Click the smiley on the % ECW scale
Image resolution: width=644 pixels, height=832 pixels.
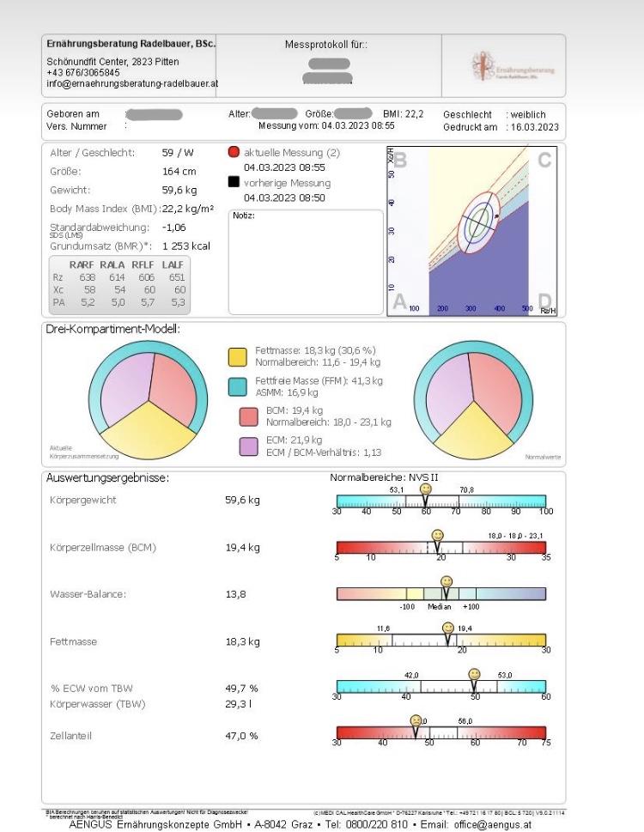[x=474, y=675]
